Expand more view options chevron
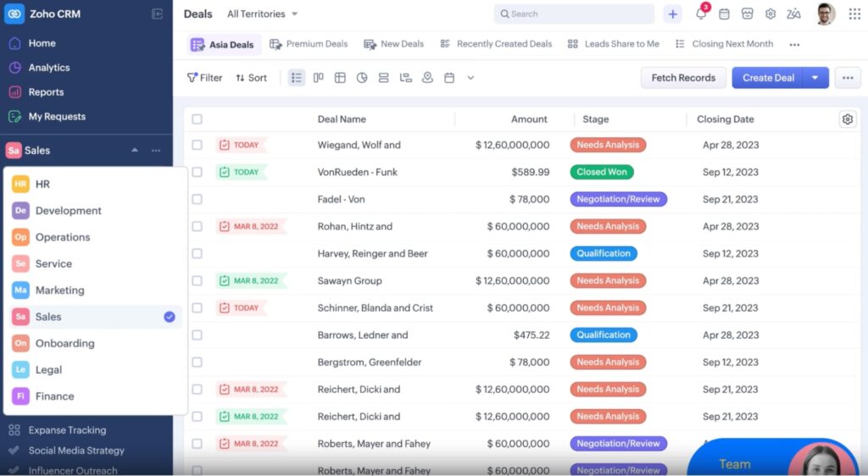The width and height of the screenshot is (868, 476). point(470,78)
